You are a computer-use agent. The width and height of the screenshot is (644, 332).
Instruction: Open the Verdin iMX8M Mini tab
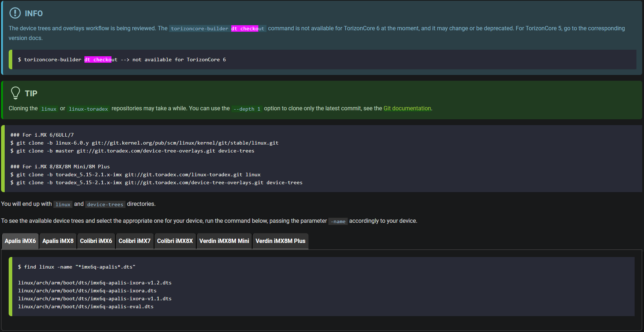tap(224, 241)
